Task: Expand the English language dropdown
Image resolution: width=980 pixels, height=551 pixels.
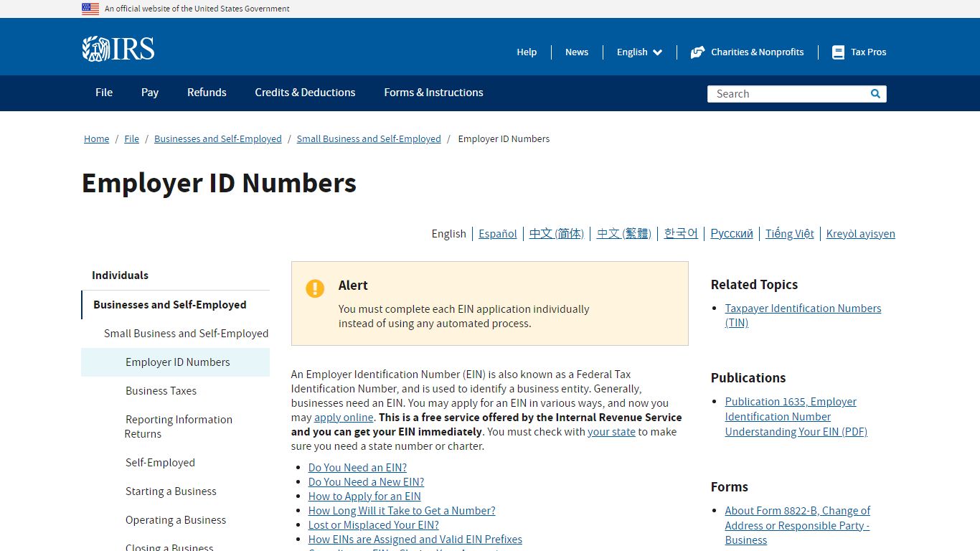Action: tap(639, 52)
